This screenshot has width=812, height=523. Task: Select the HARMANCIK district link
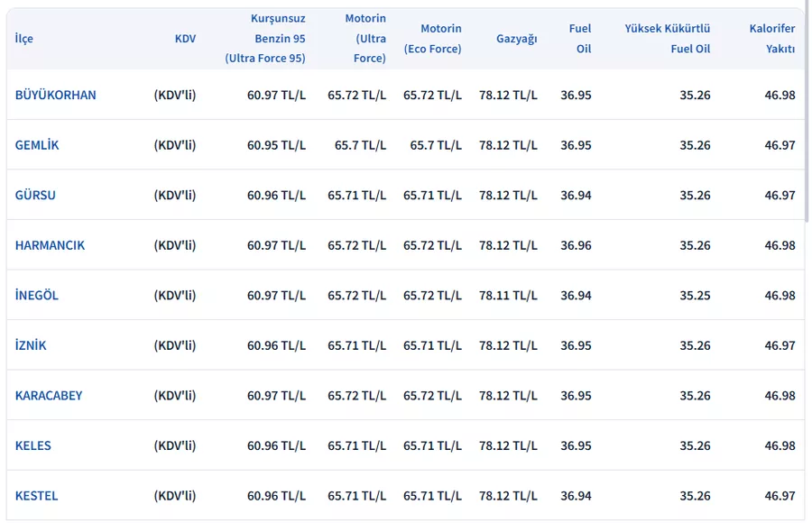click(x=50, y=245)
